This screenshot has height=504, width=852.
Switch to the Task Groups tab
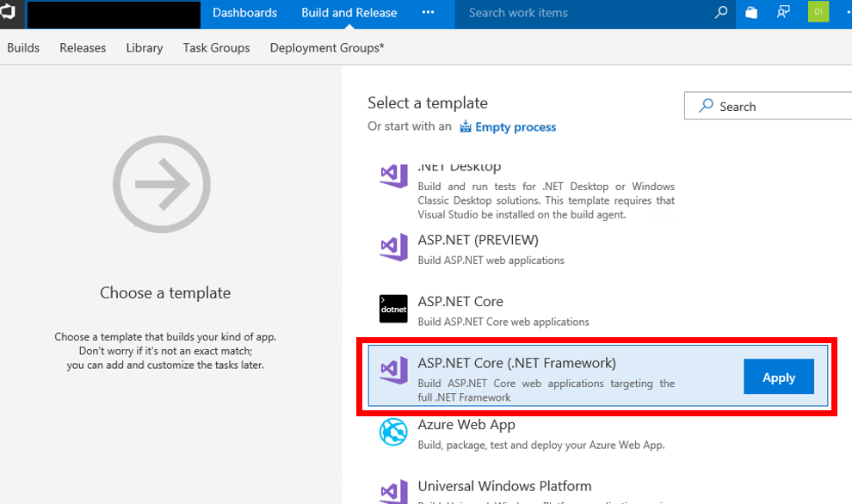[216, 48]
